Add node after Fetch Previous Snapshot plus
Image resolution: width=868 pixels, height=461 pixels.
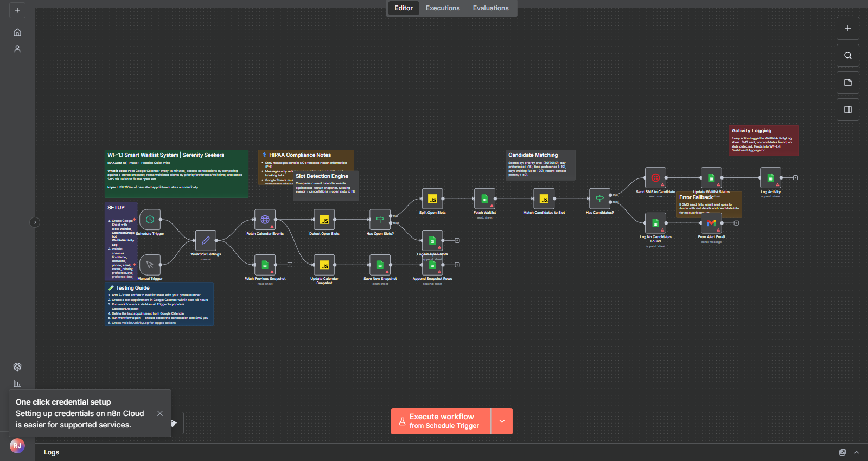tap(290, 265)
